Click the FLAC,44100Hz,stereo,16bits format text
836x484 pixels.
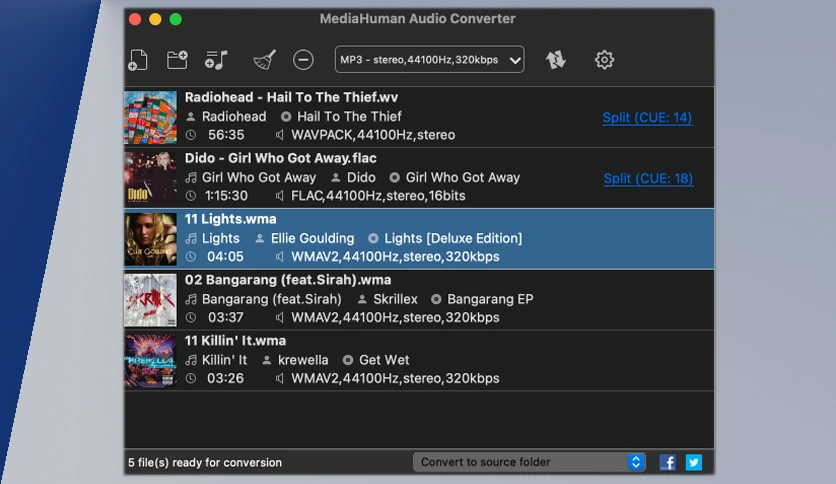(x=378, y=196)
